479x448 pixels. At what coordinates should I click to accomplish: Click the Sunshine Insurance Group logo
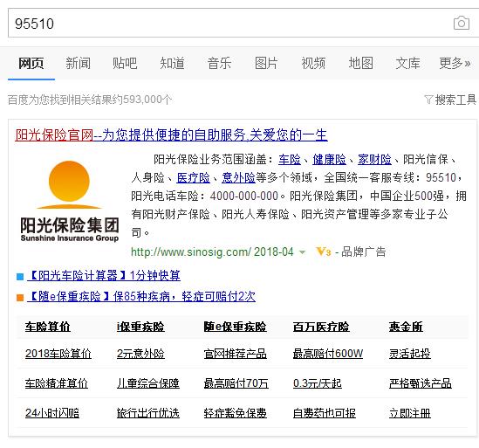(x=69, y=201)
